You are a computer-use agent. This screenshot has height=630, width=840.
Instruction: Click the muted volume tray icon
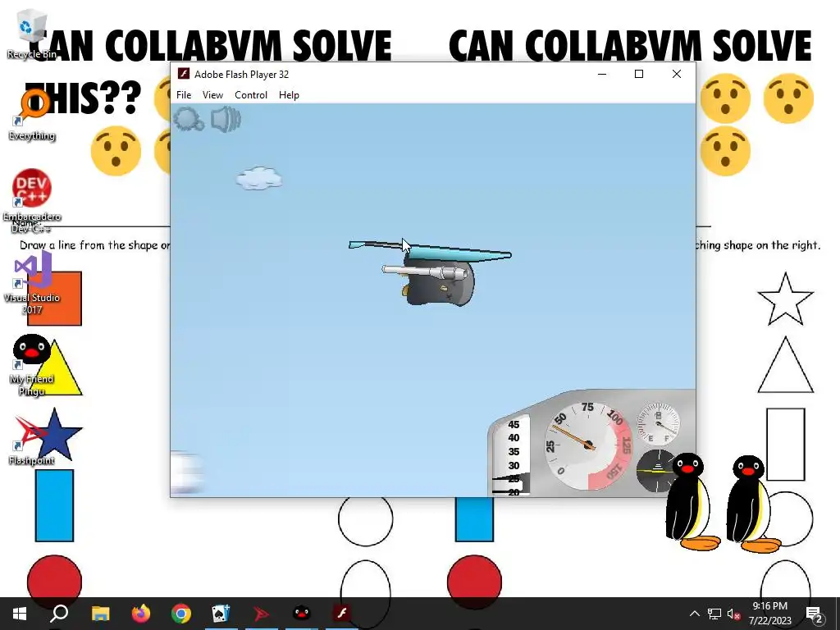click(x=733, y=614)
